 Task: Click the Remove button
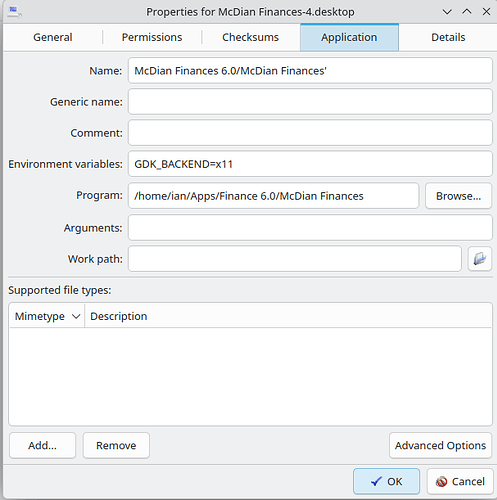click(116, 445)
